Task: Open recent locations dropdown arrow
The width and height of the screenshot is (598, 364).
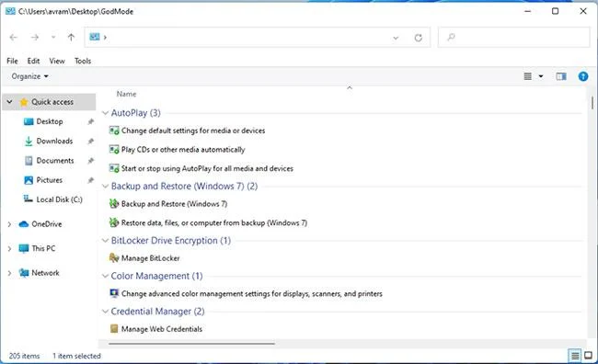Action: (x=53, y=37)
